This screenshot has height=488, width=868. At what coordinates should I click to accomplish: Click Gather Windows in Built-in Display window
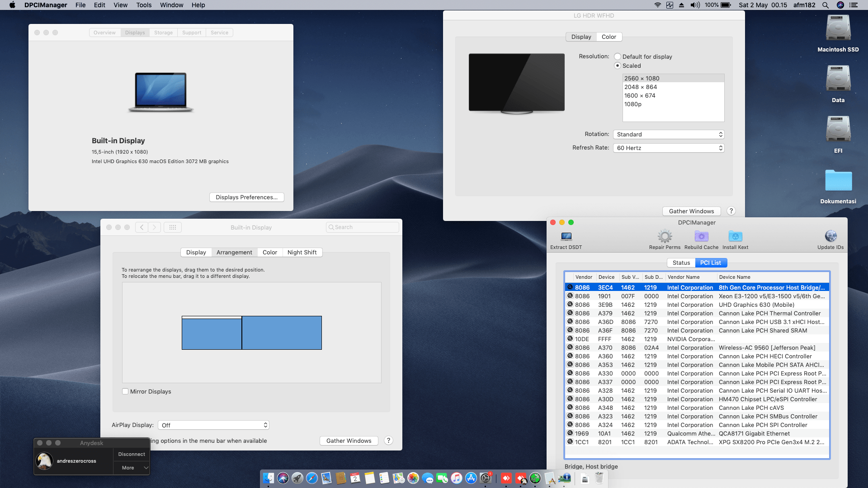pos(349,441)
